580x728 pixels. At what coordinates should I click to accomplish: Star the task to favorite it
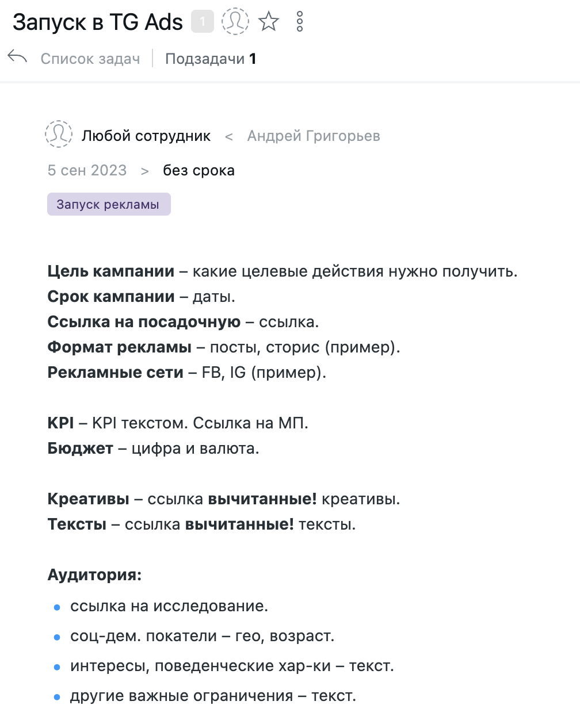tap(269, 22)
